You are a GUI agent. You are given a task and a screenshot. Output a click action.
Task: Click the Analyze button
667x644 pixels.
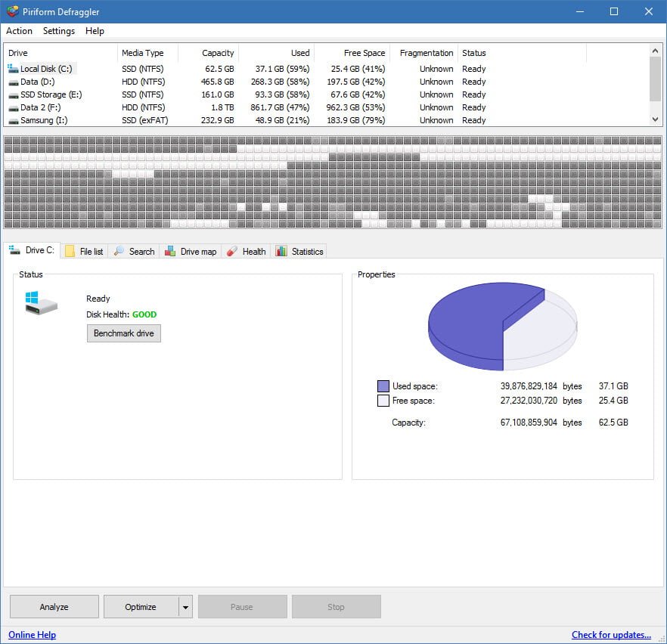click(x=54, y=607)
